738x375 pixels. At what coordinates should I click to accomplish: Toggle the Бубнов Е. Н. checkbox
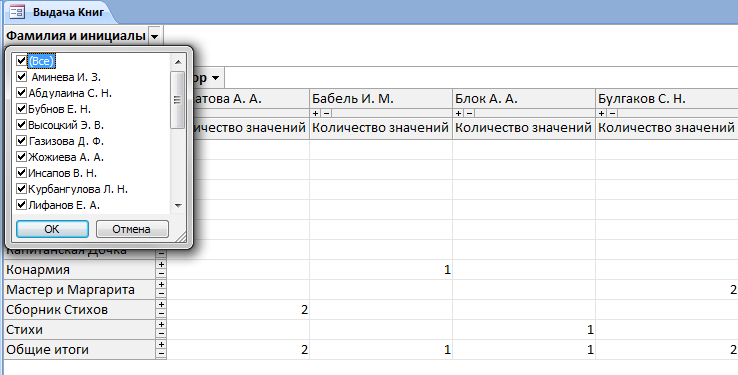pyautogui.click(x=21, y=109)
